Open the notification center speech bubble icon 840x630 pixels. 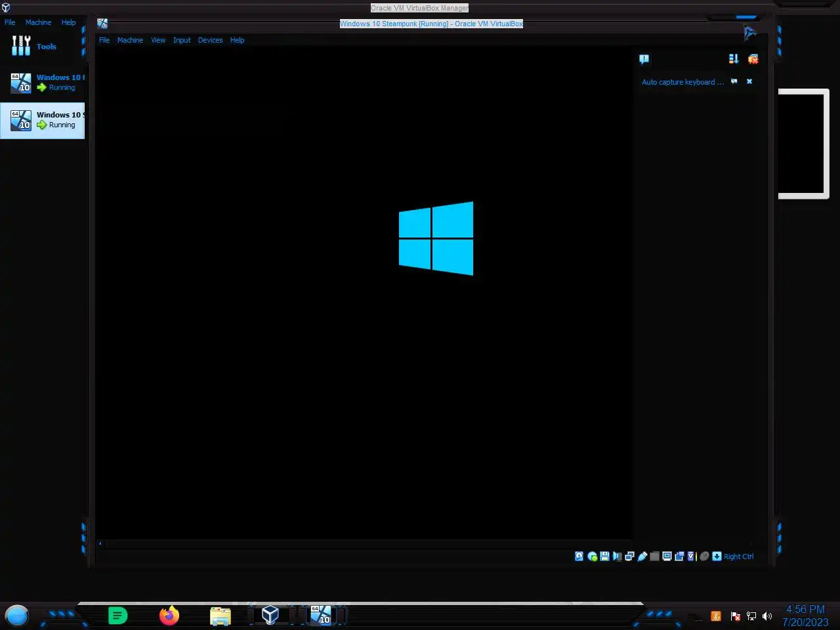coord(644,59)
